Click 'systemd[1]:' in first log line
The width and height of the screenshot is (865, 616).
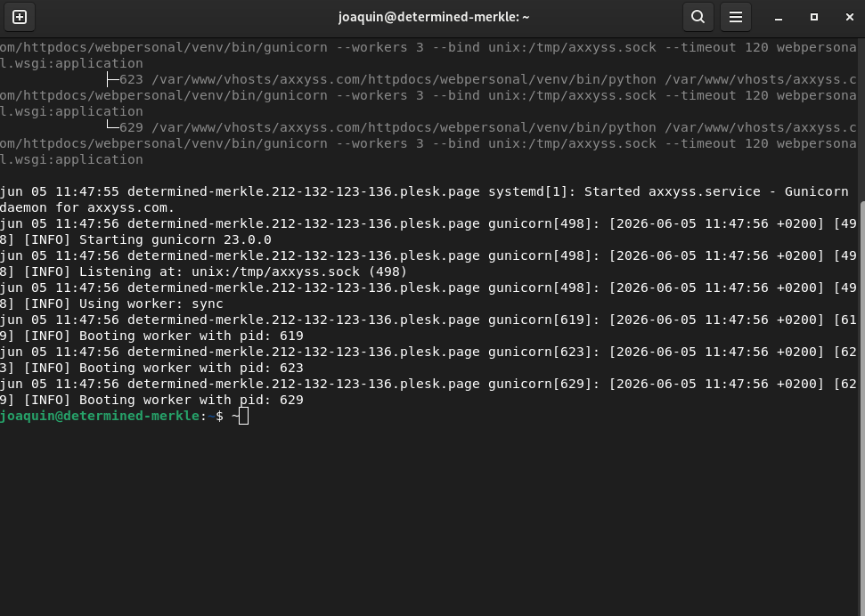(532, 192)
